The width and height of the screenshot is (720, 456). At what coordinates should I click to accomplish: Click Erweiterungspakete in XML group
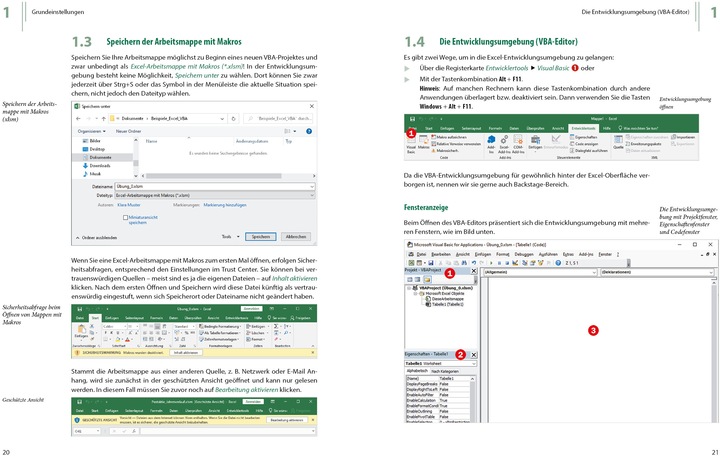pyautogui.click(x=643, y=144)
